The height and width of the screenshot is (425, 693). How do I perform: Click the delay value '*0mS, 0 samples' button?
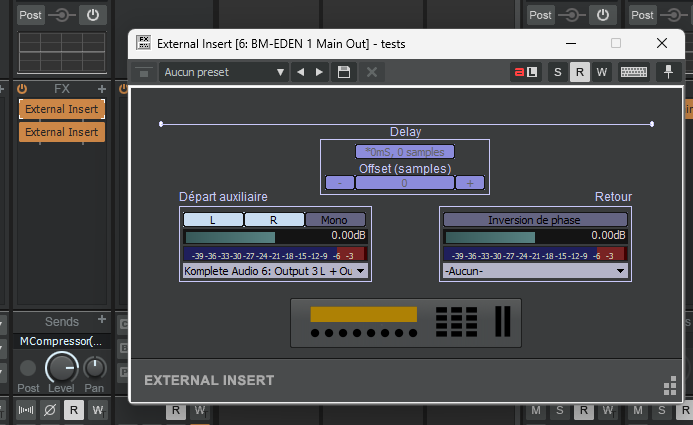click(x=405, y=152)
